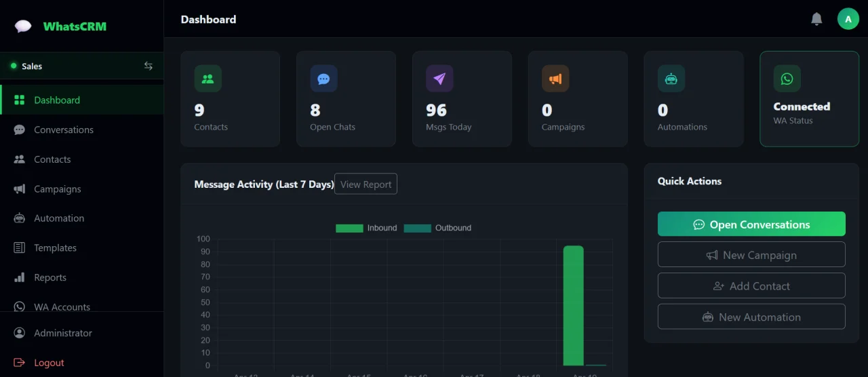
Task: Click the WA Accounts WhatsApp icon
Action: click(20, 306)
